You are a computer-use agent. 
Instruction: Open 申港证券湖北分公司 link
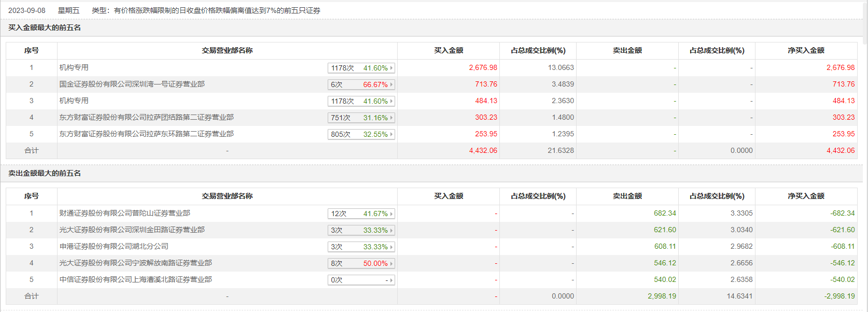(x=114, y=246)
